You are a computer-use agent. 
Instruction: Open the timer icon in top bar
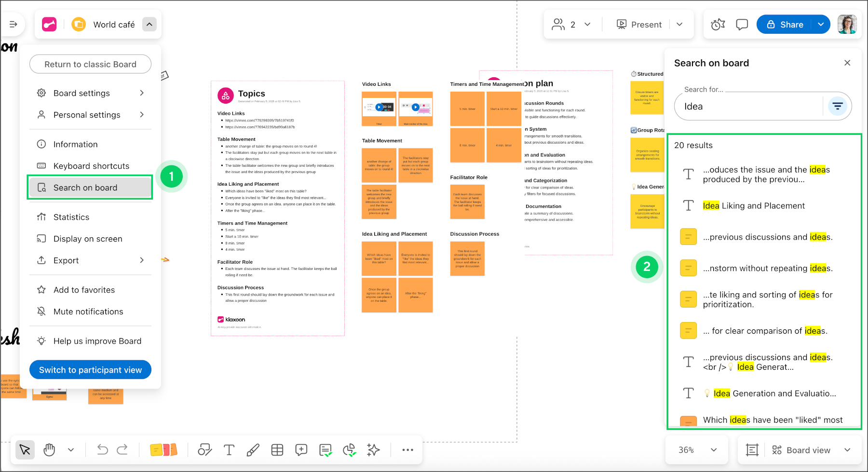tap(718, 25)
